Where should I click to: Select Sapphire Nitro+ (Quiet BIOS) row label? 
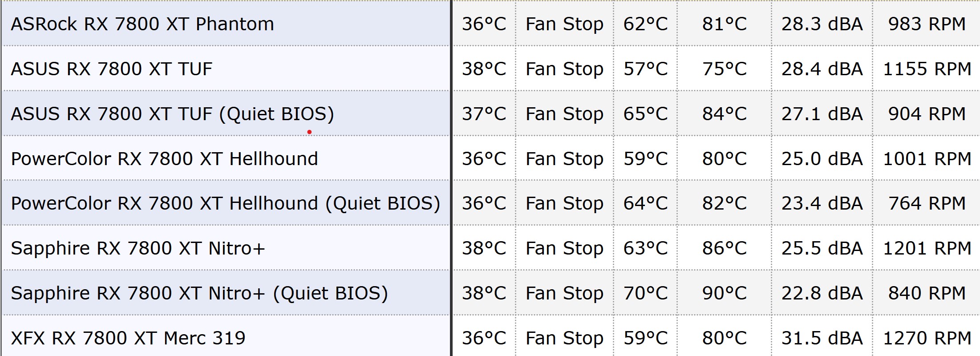coord(199,293)
